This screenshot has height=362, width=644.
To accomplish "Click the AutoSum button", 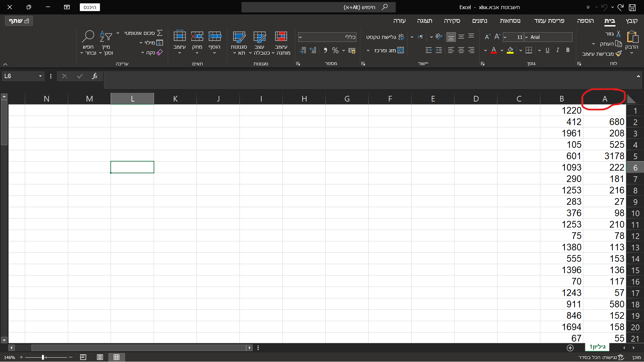I will coord(160,33).
